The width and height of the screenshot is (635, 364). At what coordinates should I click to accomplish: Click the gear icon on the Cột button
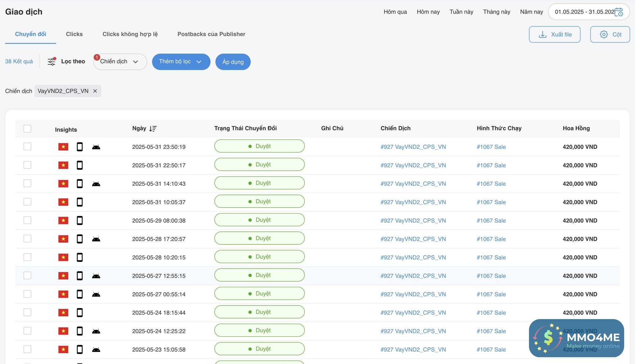click(x=604, y=34)
